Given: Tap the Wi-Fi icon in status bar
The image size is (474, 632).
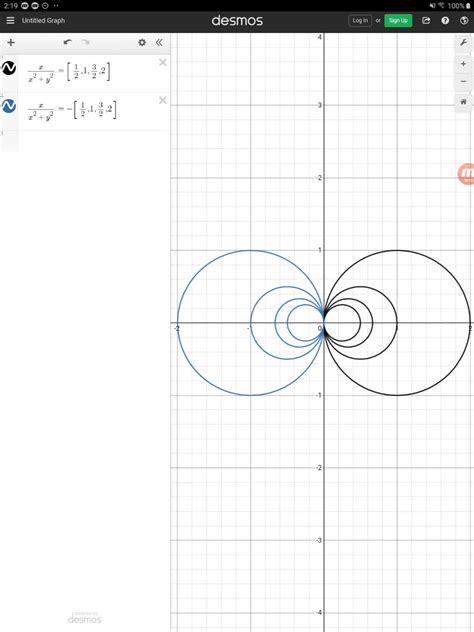Looking at the screenshot, I should coord(441,6).
